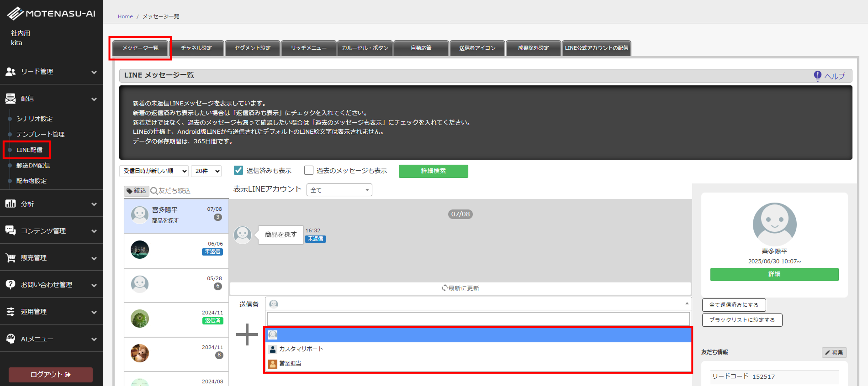
Task: Click the 最新に更新 refresh icon
Action: tap(444, 288)
